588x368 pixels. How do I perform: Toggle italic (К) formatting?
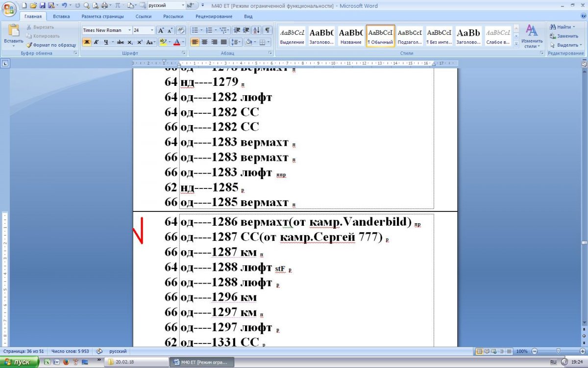click(x=96, y=42)
